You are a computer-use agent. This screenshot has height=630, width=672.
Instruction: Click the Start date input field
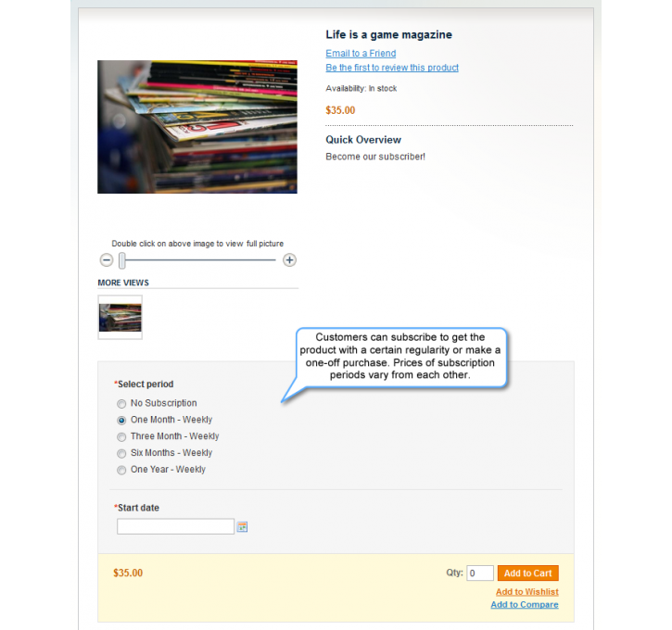tap(176, 526)
